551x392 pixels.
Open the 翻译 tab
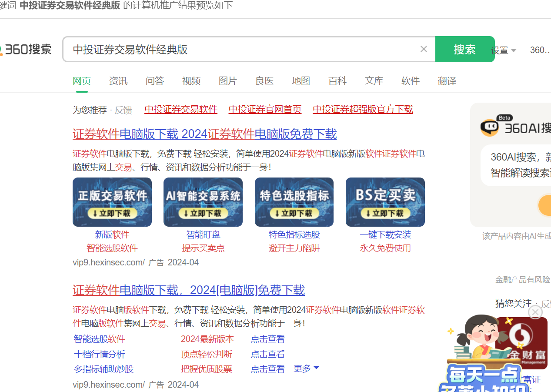447,81
